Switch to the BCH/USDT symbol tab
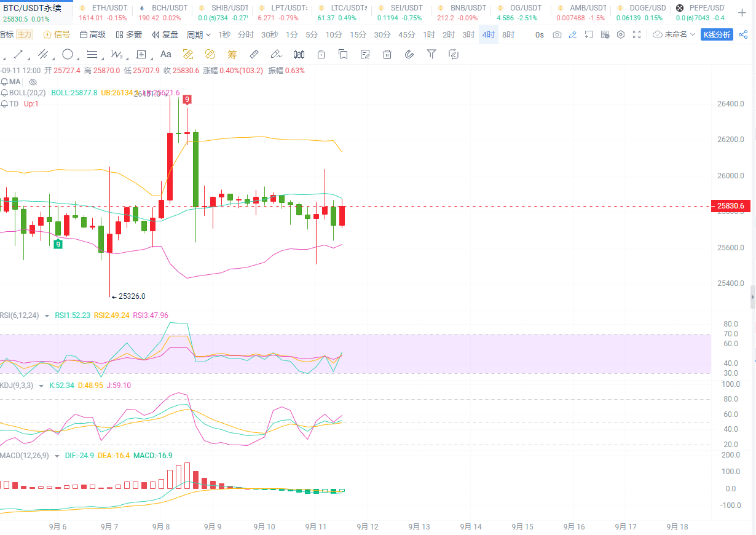Screen dimensions: 756x535 point(163,12)
